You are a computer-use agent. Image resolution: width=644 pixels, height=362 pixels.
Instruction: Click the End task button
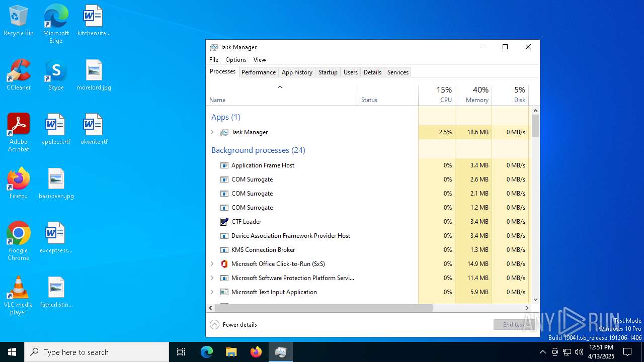[x=514, y=325]
